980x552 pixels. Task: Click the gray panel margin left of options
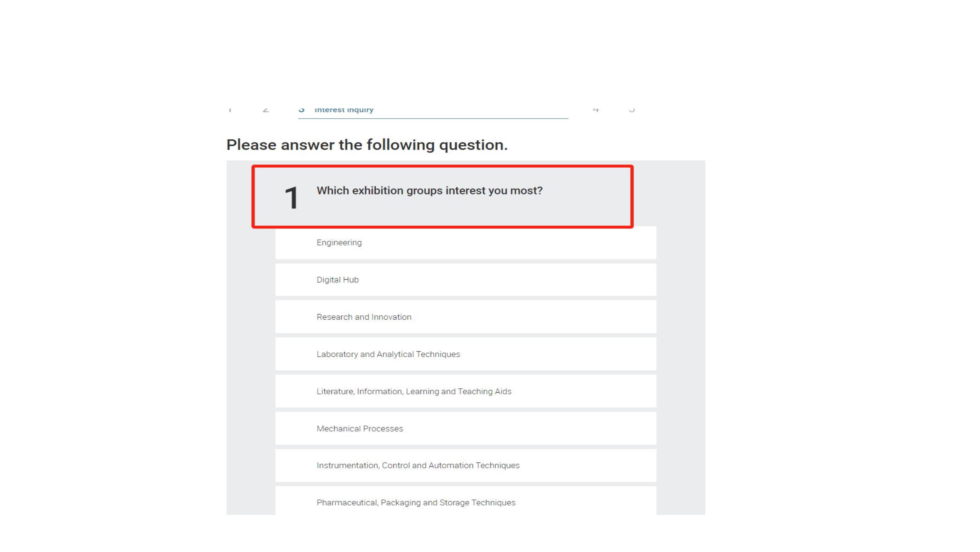coord(250,342)
